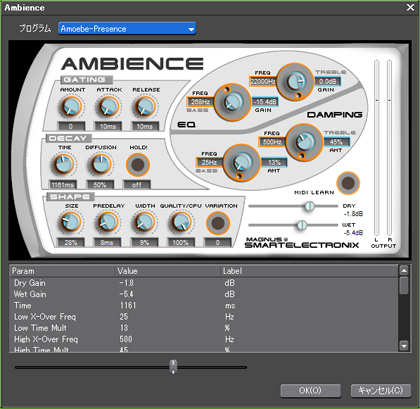Image resolution: width=420 pixels, height=409 pixels.
Task: Click the Decay Time knob
Action: click(x=63, y=165)
